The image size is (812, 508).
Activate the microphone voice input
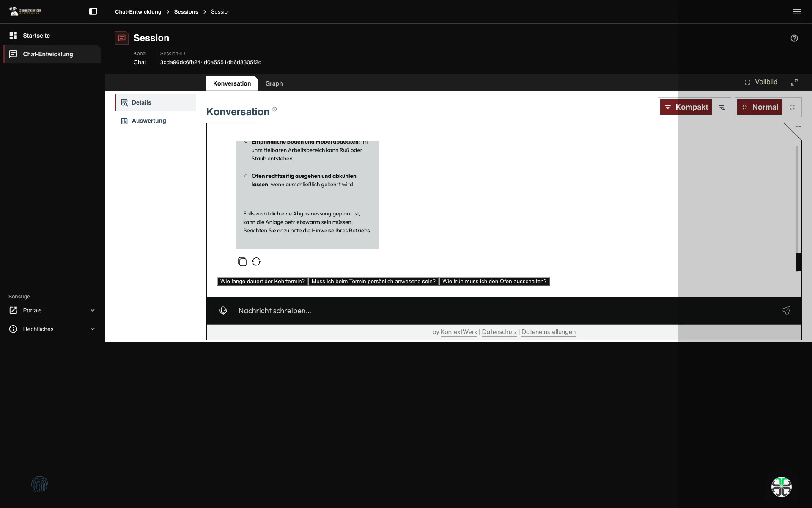click(223, 311)
